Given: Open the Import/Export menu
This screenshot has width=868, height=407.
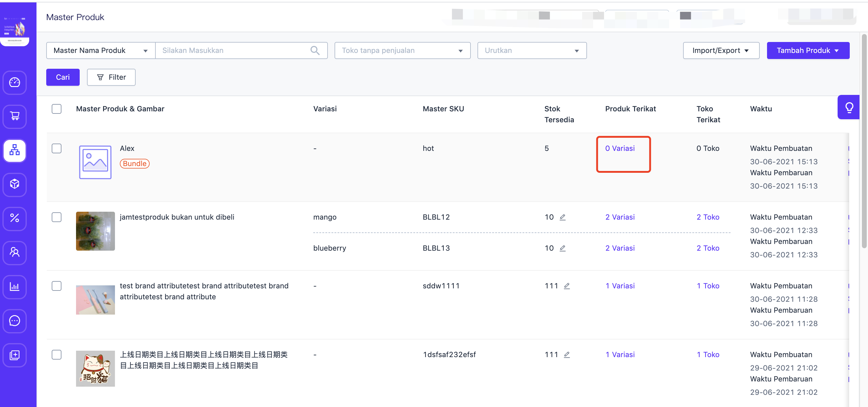Looking at the screenshot, I should (721, 50).
